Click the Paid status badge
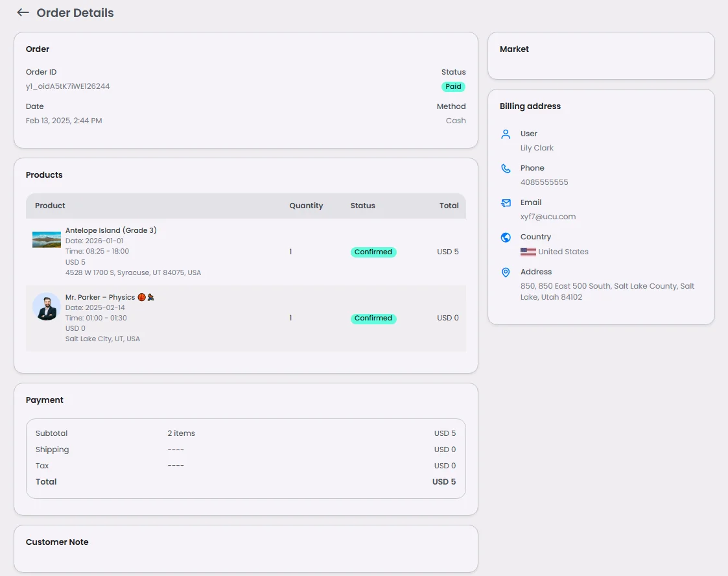Viewport: 728px width, 576px height. tap(453, 86)
